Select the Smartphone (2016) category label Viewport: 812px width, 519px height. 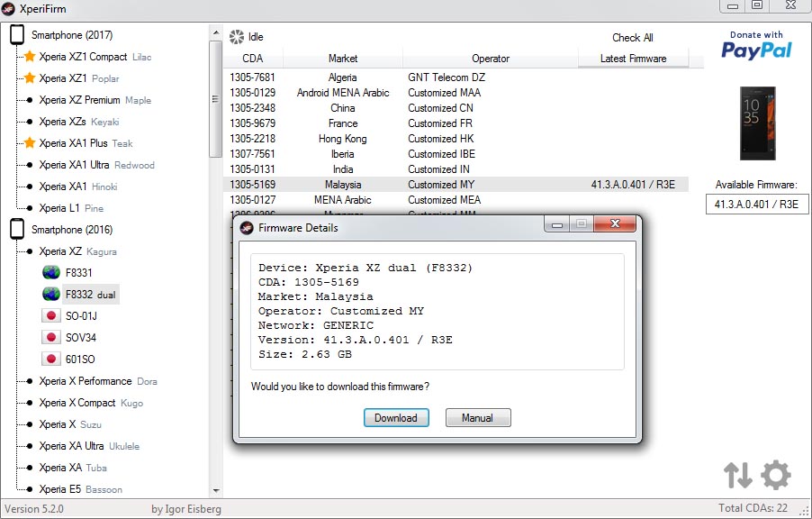72,229
